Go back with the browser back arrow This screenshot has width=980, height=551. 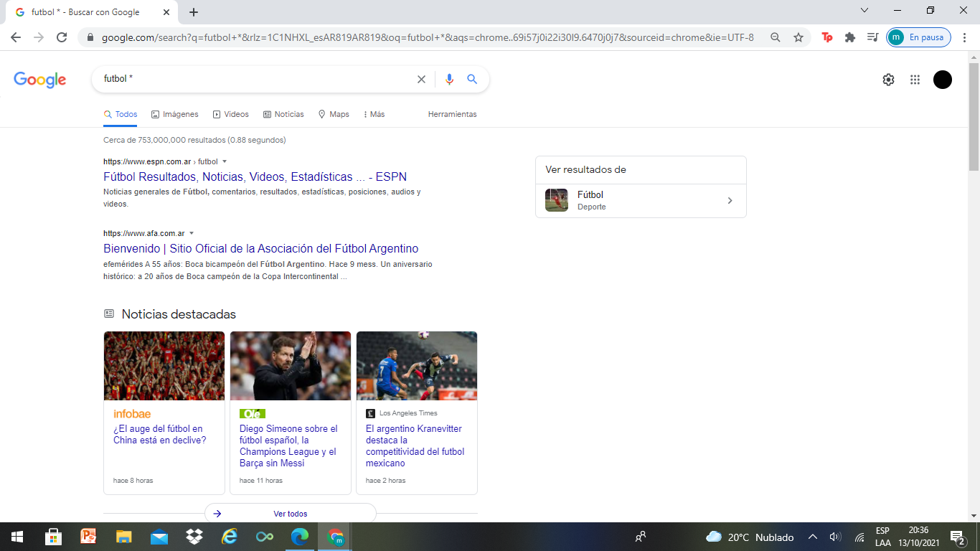click(16, 37)
